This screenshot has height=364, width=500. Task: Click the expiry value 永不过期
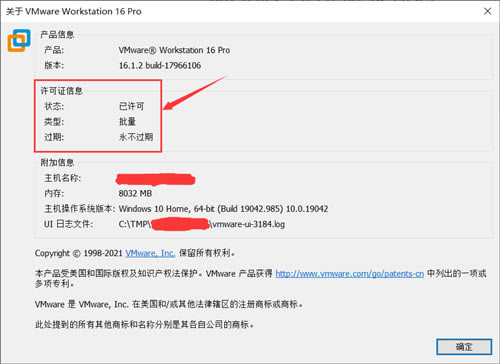[x=136, y=137]
